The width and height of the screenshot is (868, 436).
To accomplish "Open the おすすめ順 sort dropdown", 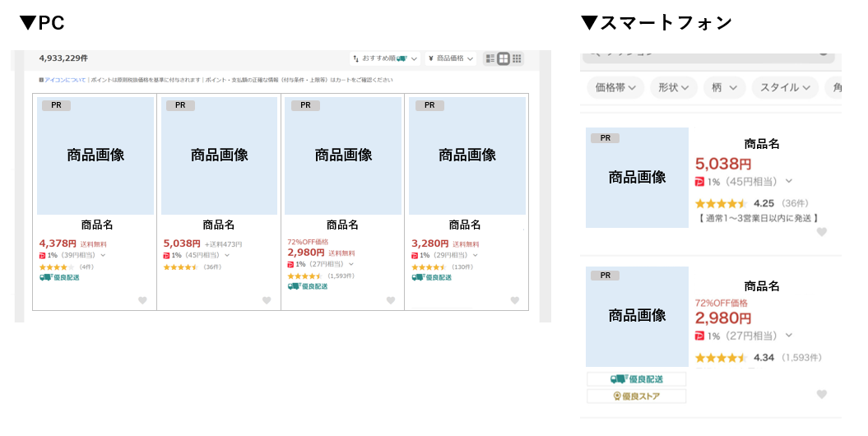I will pyautogui.click(x=385, y=58).
